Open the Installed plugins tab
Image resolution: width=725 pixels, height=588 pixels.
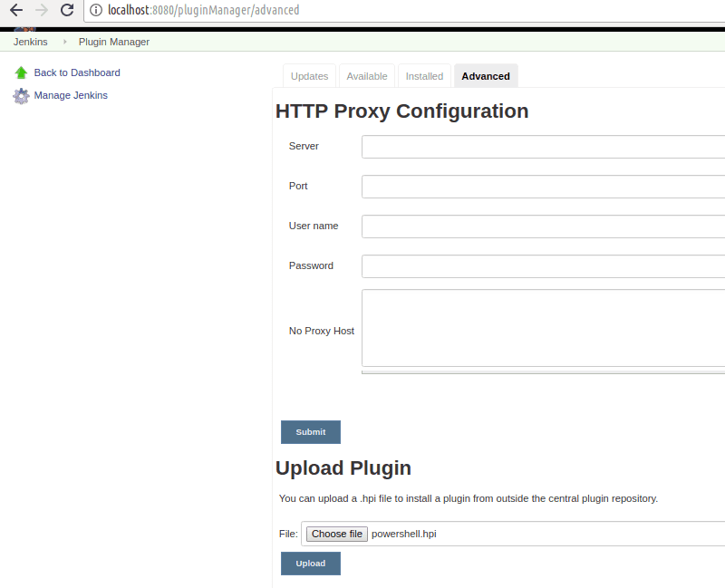click(x=424, y=76)
